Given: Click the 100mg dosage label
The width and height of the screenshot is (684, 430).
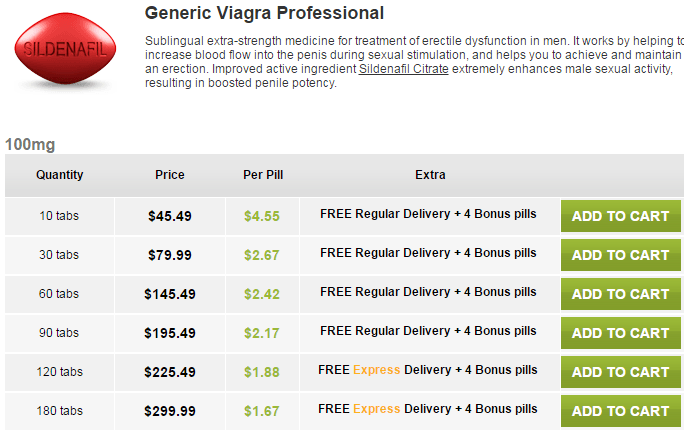Looking at the screenshot, I should point(30,144).
